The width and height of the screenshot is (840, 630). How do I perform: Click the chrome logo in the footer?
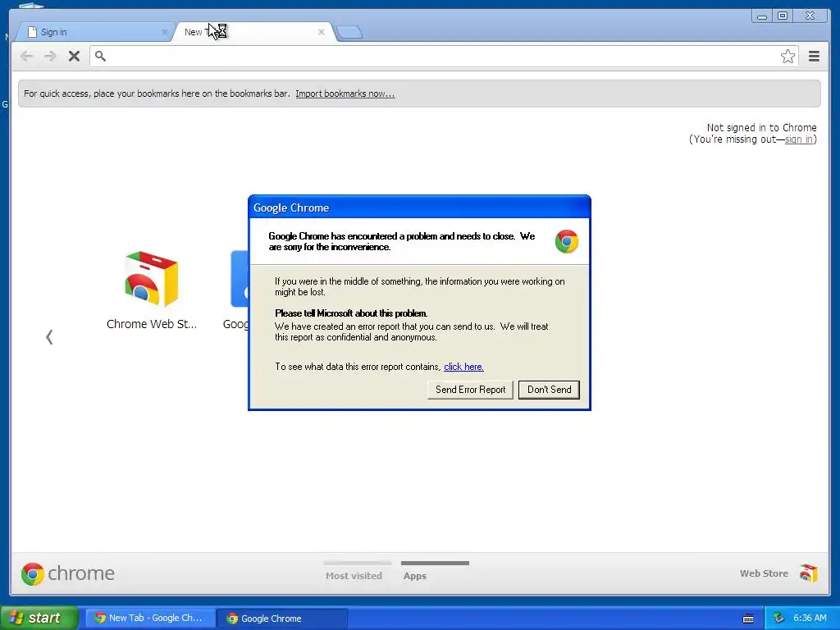pyautogui.click(x=67, y=573)
